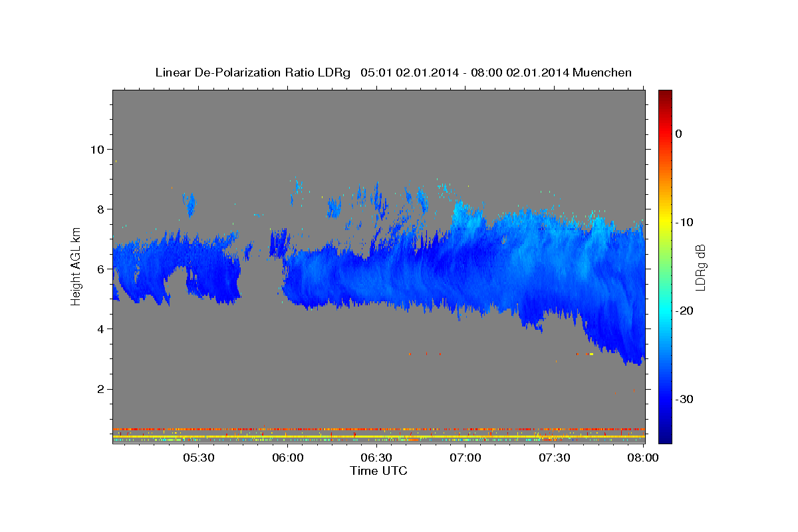Click the green section of the colorbar
This screenshot has height=532, width=798.
click(x=665, y=266)
